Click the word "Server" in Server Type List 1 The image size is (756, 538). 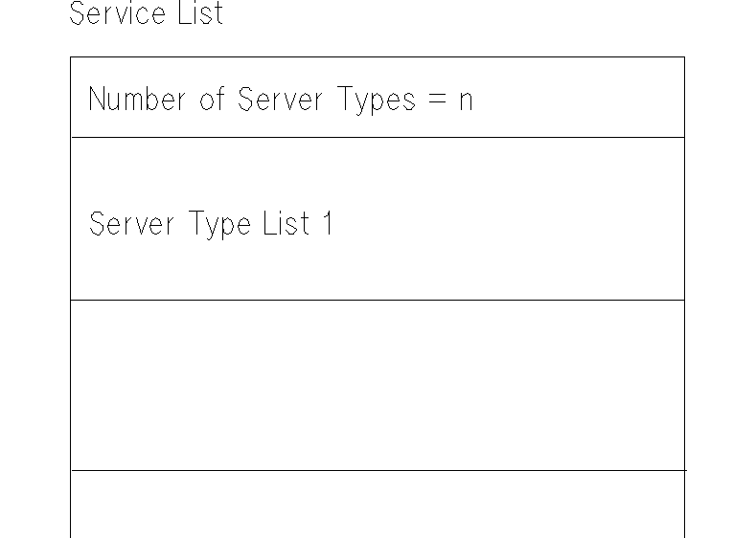point(131,224)
